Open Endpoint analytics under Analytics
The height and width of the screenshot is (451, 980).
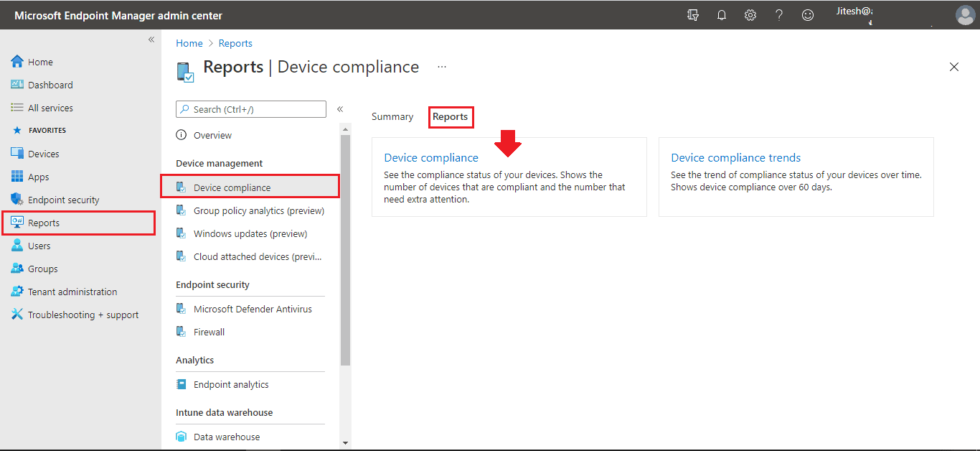point(231,383)
